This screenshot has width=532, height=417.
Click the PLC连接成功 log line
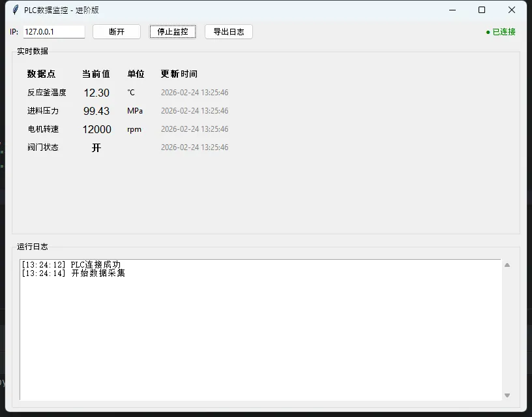71,264
